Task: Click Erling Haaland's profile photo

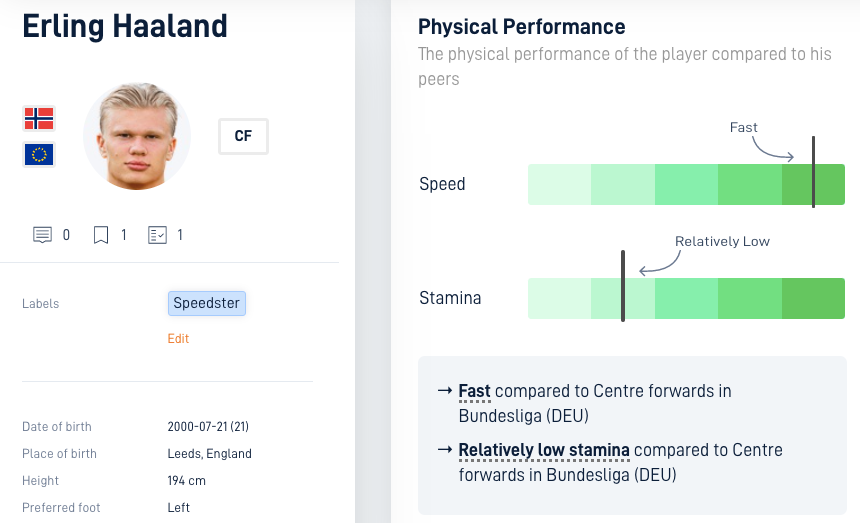Action: [137, 137]
